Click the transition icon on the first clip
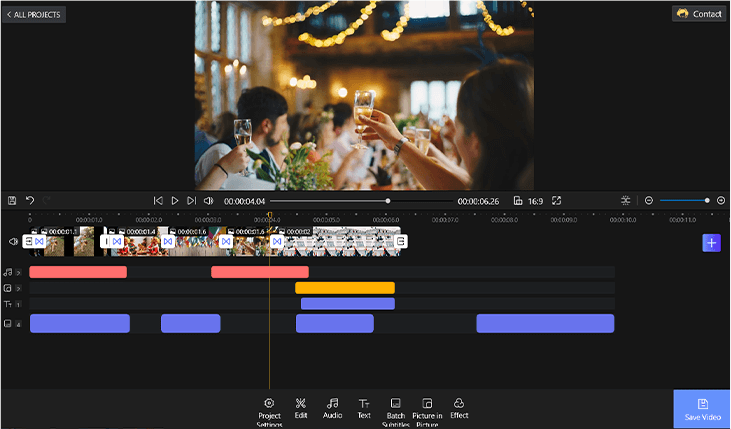Screen dimensions: 731x429 click(x=39, y=241)
